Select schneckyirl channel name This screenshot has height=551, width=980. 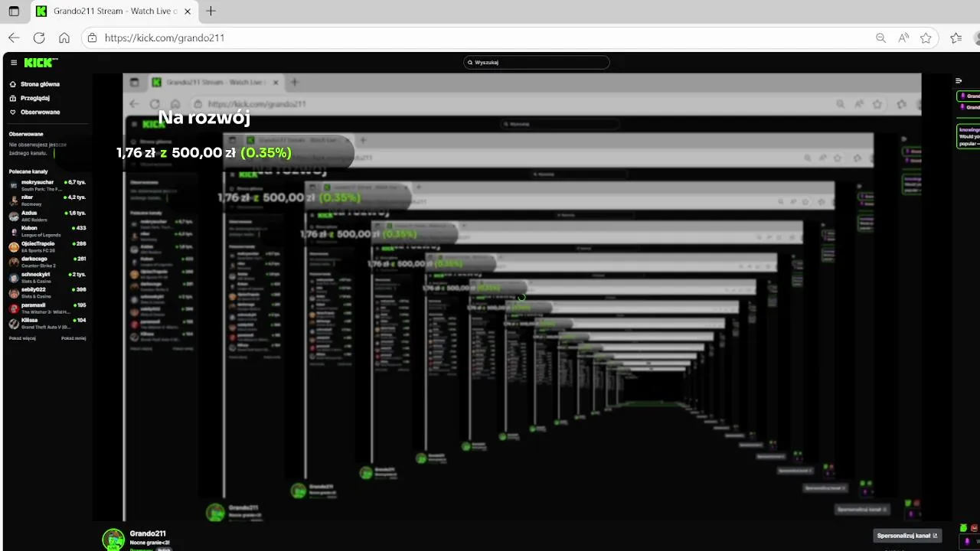(36, 274)
